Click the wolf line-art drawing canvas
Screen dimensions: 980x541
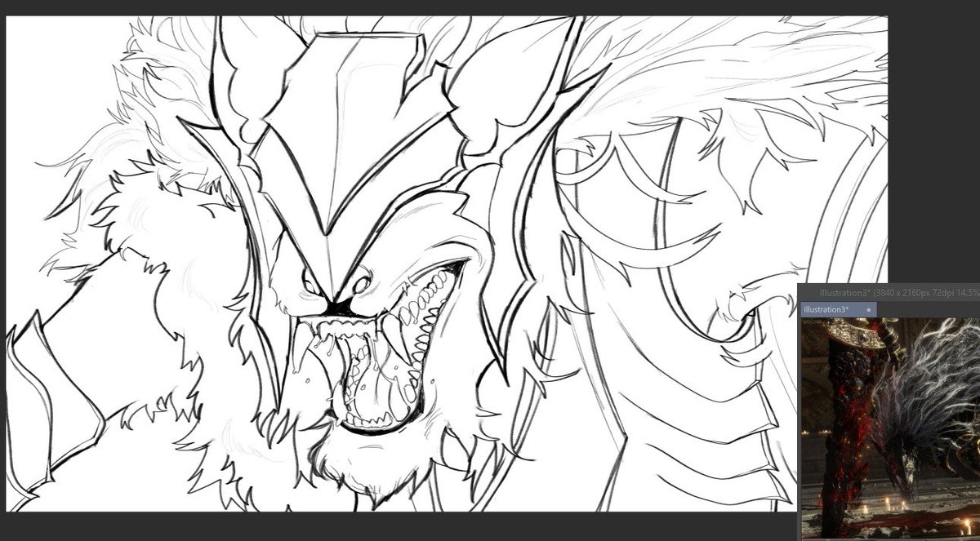tap(446, 264)
